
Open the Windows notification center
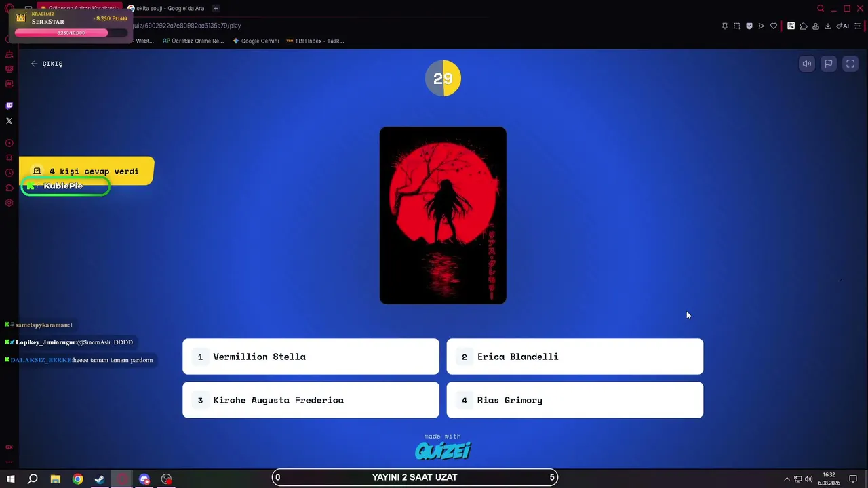pyautogui.click(x=853, y=479)
